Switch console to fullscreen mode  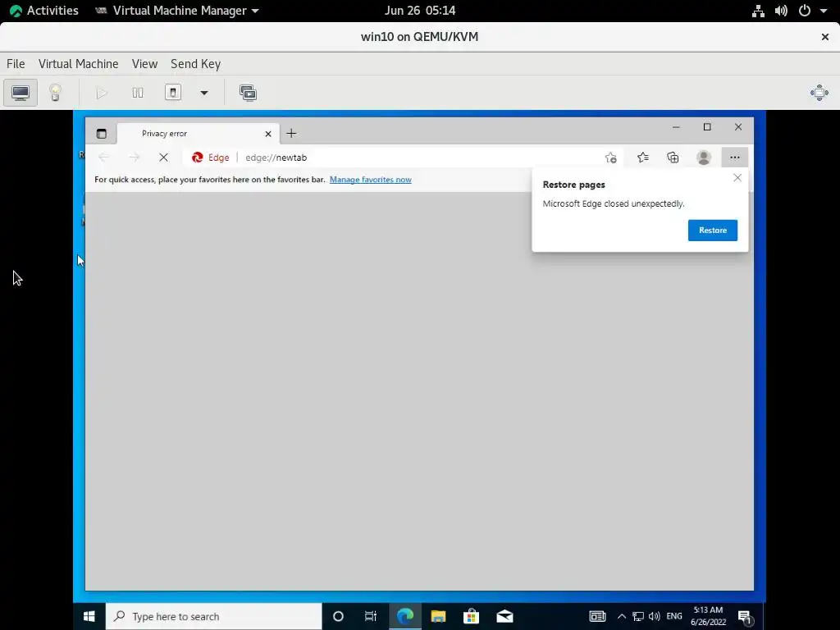tap(819, 93)
